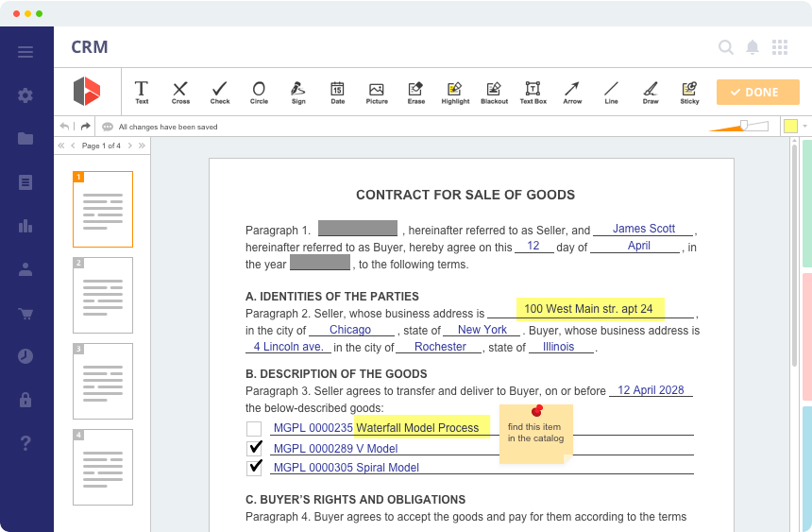Adjust the thickness slider handle
812x532 pixels.
(744, 125)
